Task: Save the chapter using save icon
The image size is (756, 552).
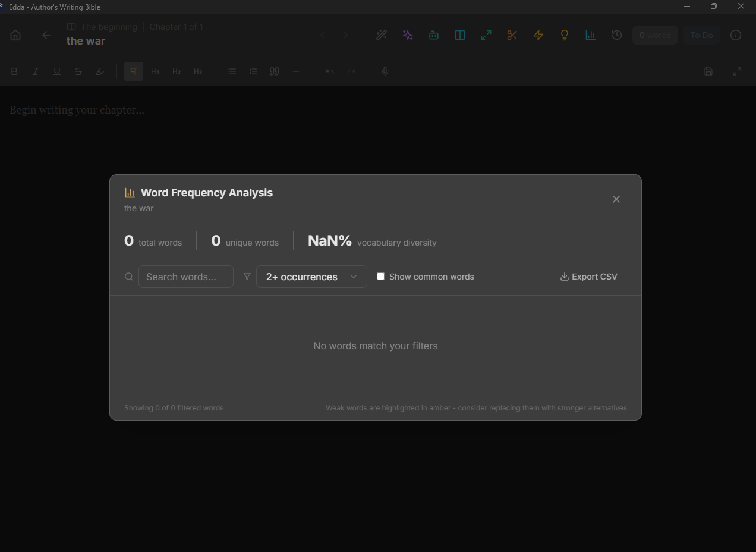Action: click(x=708, y=71)
